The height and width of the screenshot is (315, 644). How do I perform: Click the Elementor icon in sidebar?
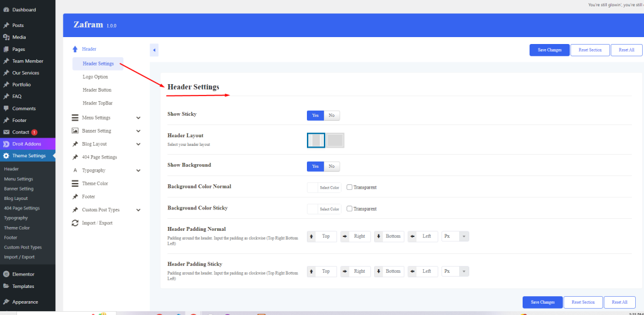click(x=6, y=274)
